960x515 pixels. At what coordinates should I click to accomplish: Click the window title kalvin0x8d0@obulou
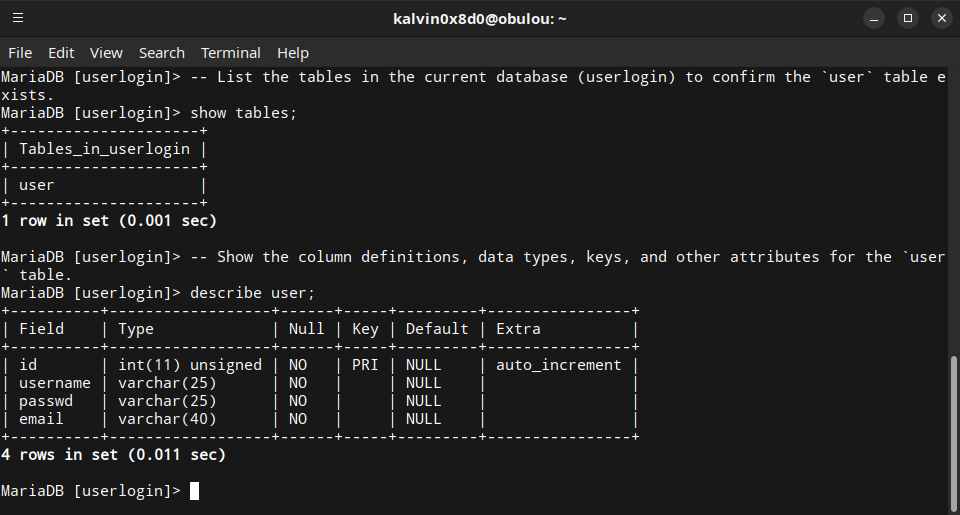tap(482, 18)
